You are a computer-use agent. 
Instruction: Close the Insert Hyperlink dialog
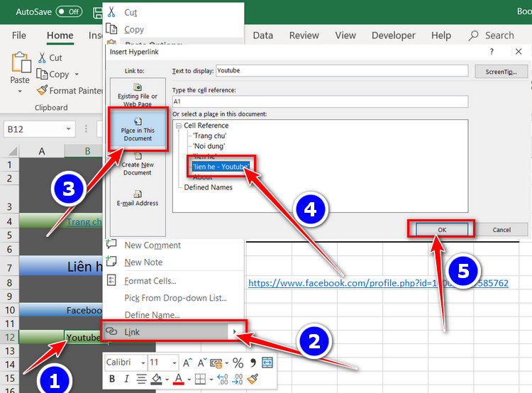(518, 52)
